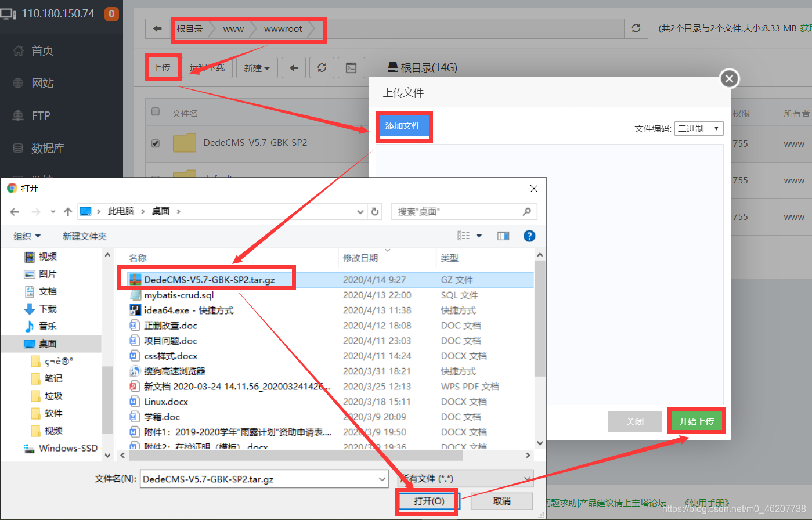Toggle the select-all checkbox beside 文件名

point(156,111)
